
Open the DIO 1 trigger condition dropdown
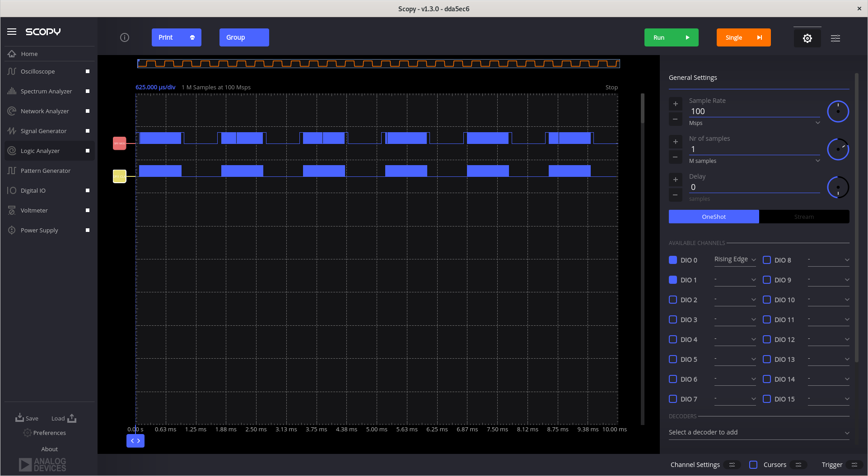735,280
